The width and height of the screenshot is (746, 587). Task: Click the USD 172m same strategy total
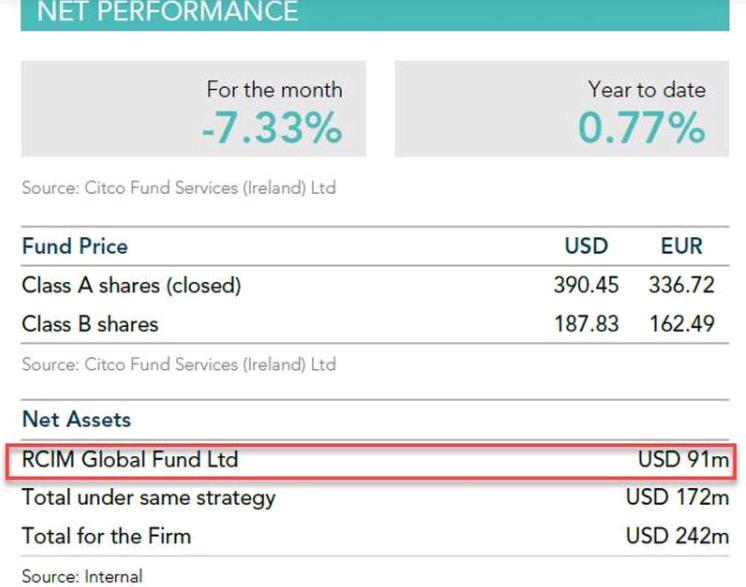tap(677, 497)
